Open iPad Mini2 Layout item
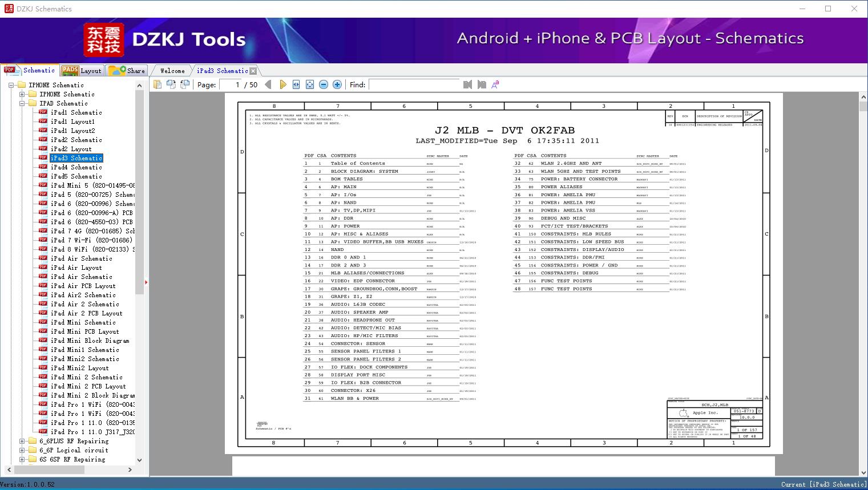Viewport: 868px width, 490px height. click(80, 368)
